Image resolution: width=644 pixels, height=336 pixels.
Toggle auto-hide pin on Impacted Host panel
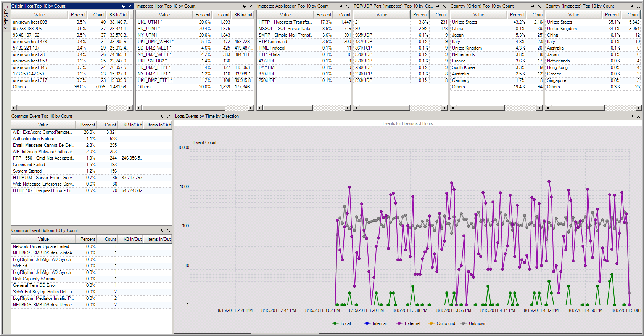[x=244, y=6]
